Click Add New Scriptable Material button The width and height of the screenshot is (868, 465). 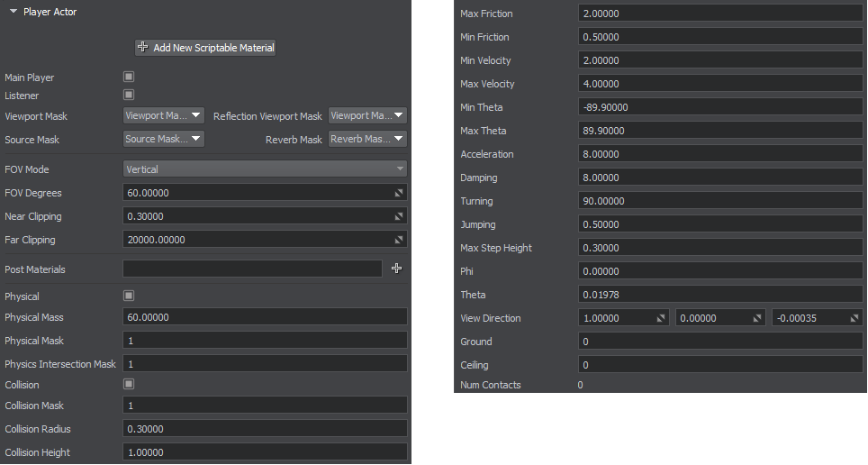point(205,47)
